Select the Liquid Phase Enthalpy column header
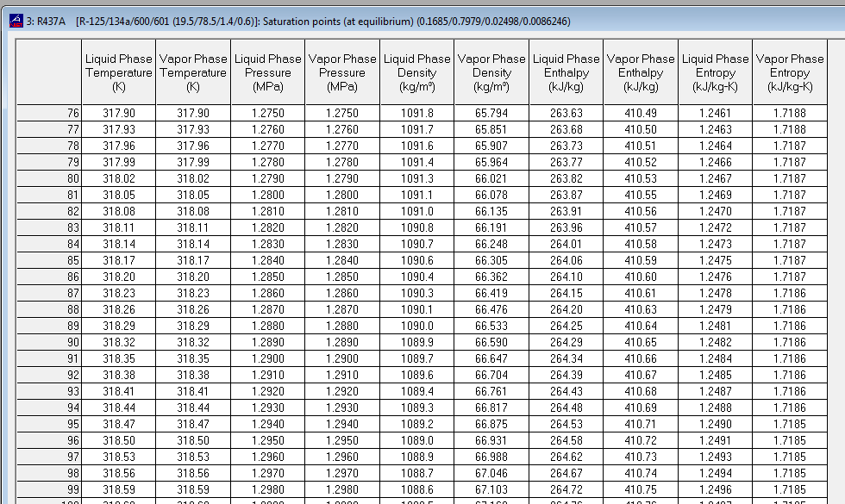 tap(566, 73)
